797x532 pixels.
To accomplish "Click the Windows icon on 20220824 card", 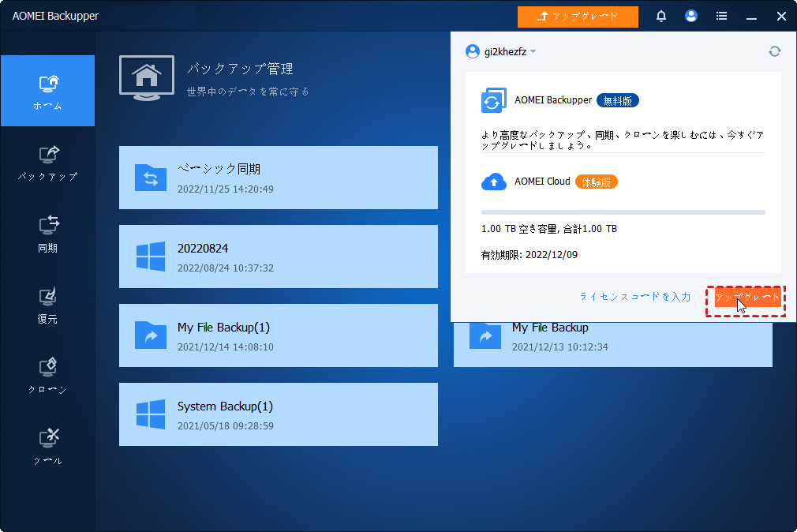I will (x=151, y=257).
